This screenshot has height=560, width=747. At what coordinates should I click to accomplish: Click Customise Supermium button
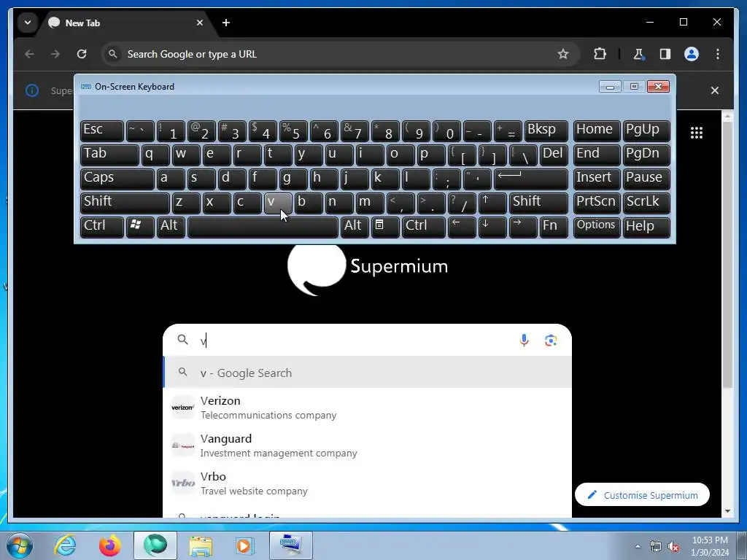642,495
